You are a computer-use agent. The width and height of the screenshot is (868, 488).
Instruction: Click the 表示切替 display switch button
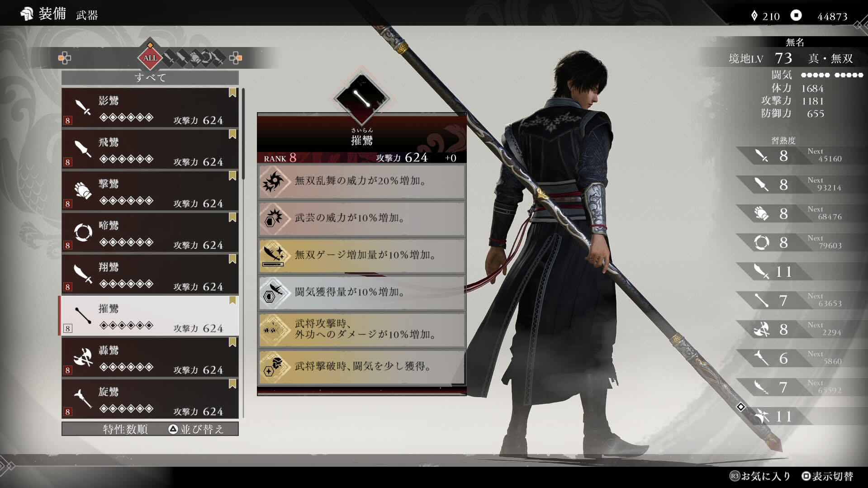[x=827, y=476]
